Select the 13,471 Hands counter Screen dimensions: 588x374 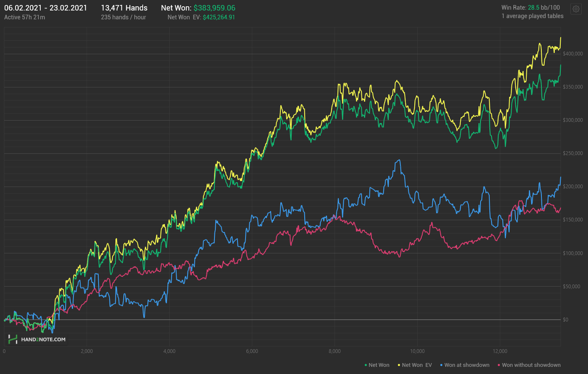(x=124, y=8)
